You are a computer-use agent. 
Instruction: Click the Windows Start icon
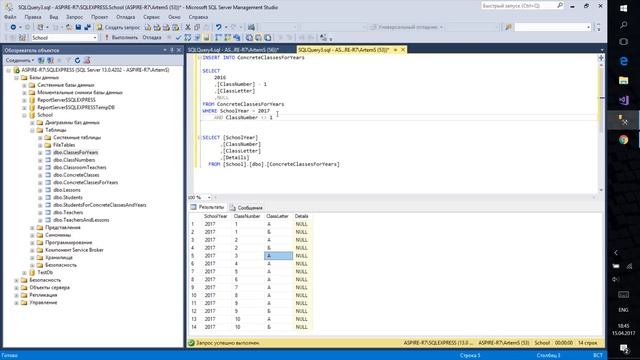click(624, 8)
